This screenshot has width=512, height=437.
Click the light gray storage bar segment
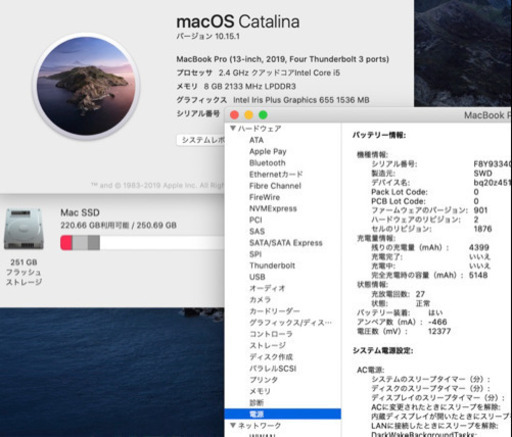(x=80, y=243)
